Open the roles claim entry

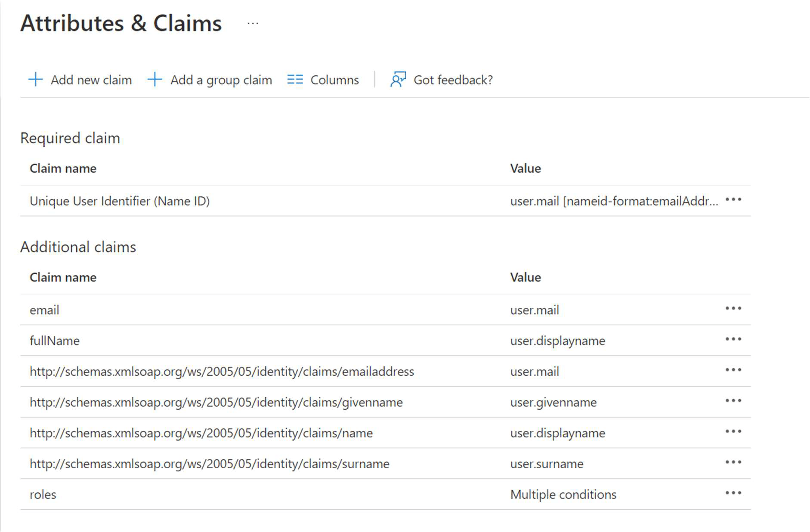(x=43, y=495)
